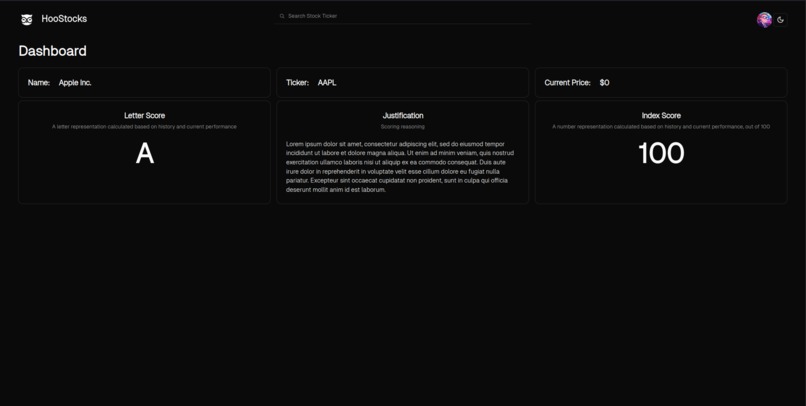Image resolution: width=806 pixels, height=406 pixels.
Task: Toggle dark mode moon icon
Action: [780, 20]
